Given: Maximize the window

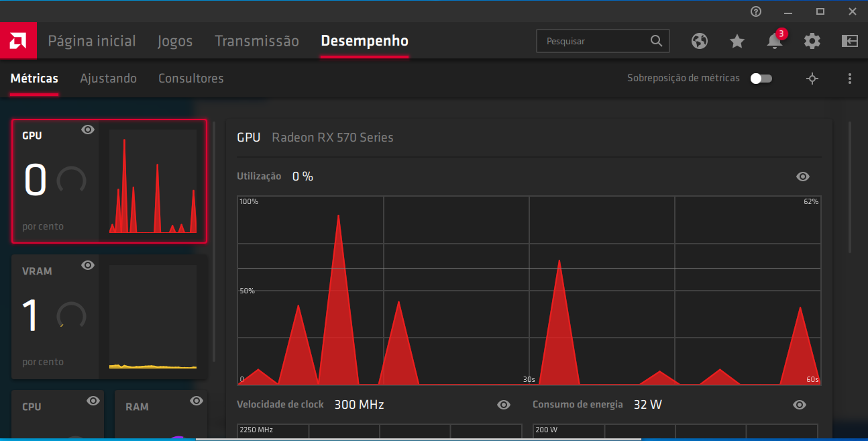Looking at the screenshot, I should pos(820,11).
